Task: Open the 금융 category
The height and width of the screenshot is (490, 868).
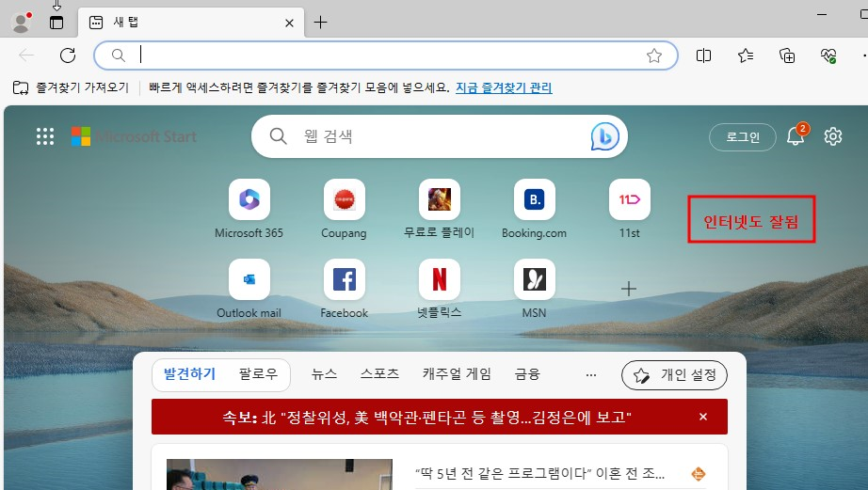Action: pos(527,374)
